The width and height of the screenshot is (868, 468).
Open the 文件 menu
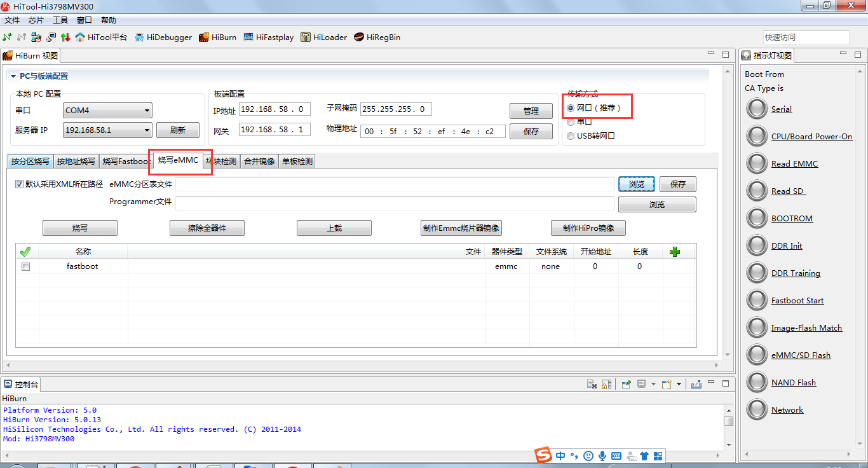(12, 20)
